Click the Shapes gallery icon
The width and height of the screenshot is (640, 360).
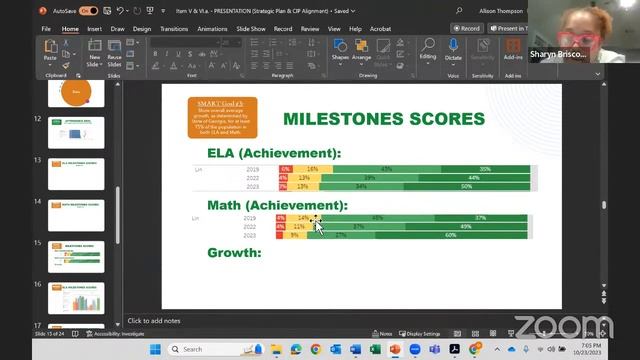tap(340, 46)
